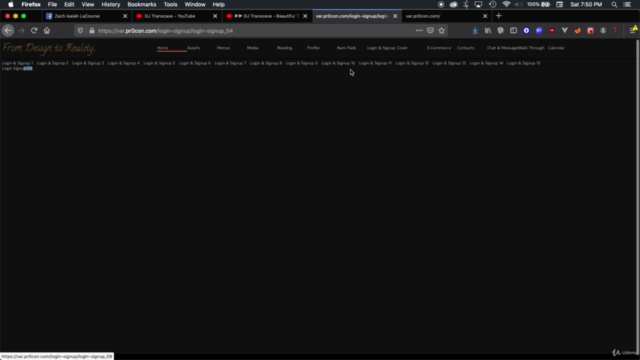Open the Menus nav link
Viewport: 640px width, 360px height.
(x=223, y=48)
